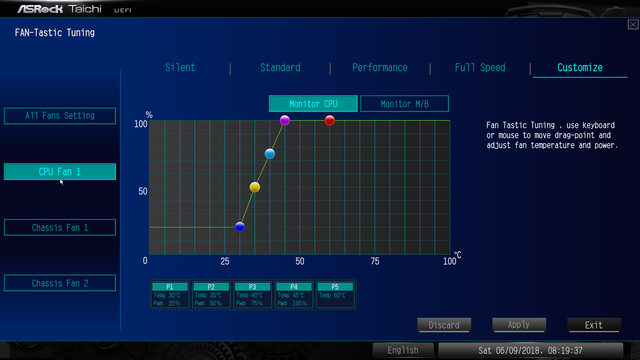This screenshot has width=640, height=360.
Task: Click the FAN-Tastic Tuning title text
Action: (x=55, y=33)
